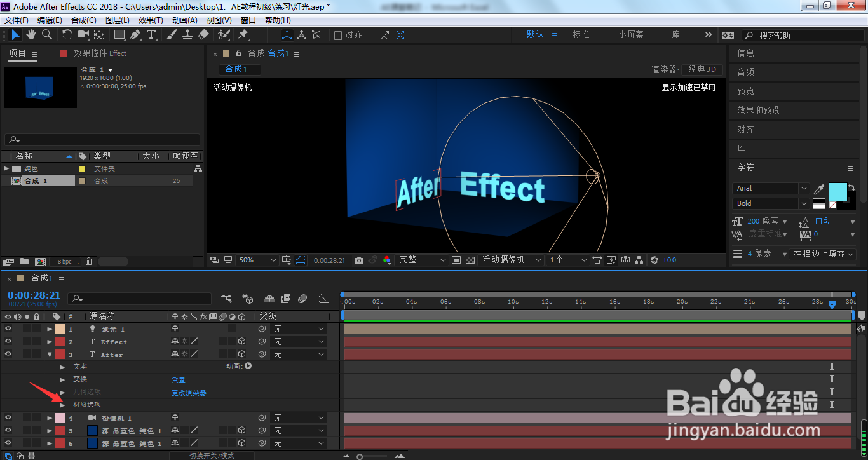868x460 pixels.
Task: Select the Pen tool
Action: (135, 35)
